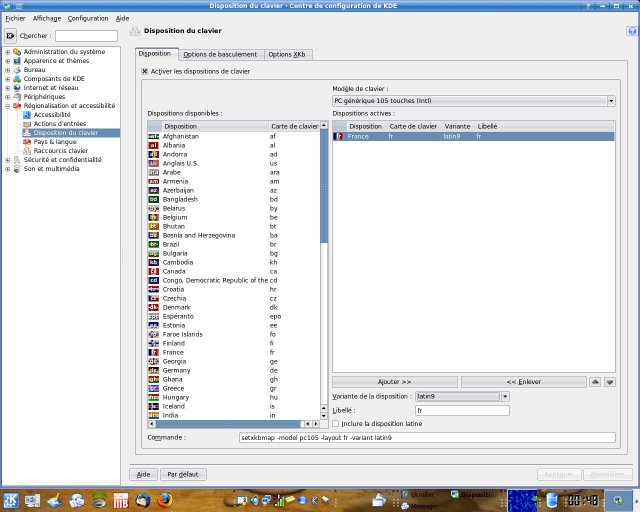Click the 'Par défaut' button
Screen dimensions: 640x512
[183, 473]
